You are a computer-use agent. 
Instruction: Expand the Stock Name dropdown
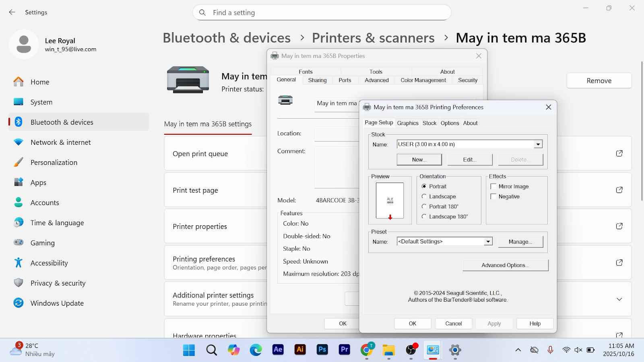(x=538, y=144)
